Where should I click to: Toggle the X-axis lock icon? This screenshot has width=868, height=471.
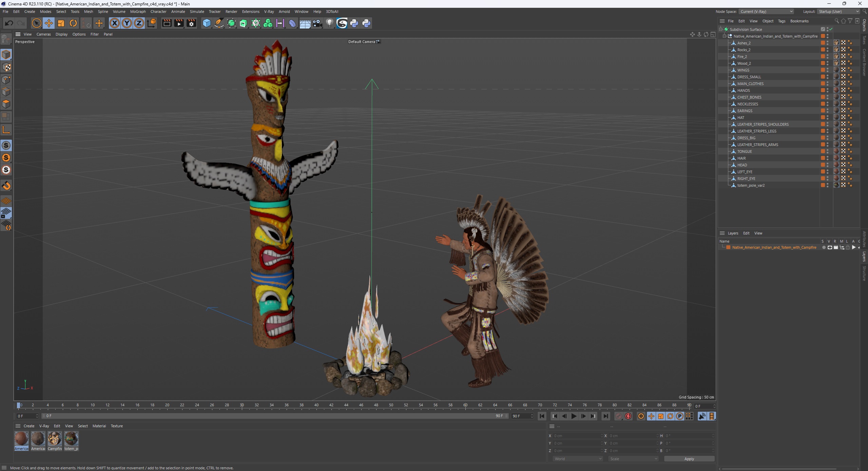coord(115,23)
